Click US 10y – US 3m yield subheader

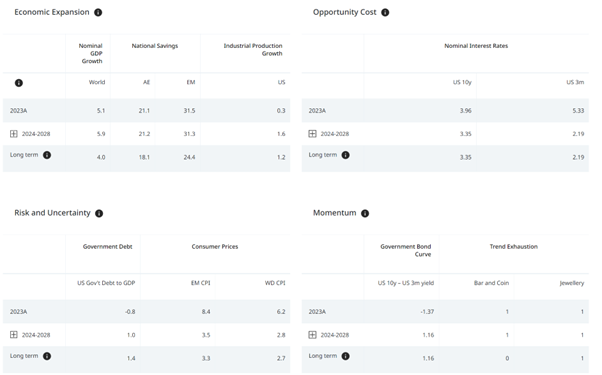click(x=406, y=283)
